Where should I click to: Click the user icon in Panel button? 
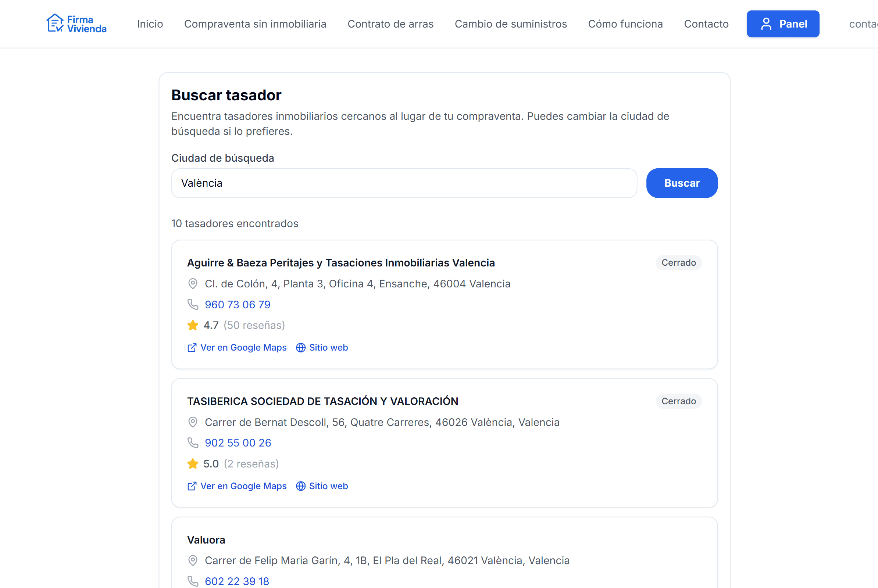pyautogui.click(x=766, y=24)
